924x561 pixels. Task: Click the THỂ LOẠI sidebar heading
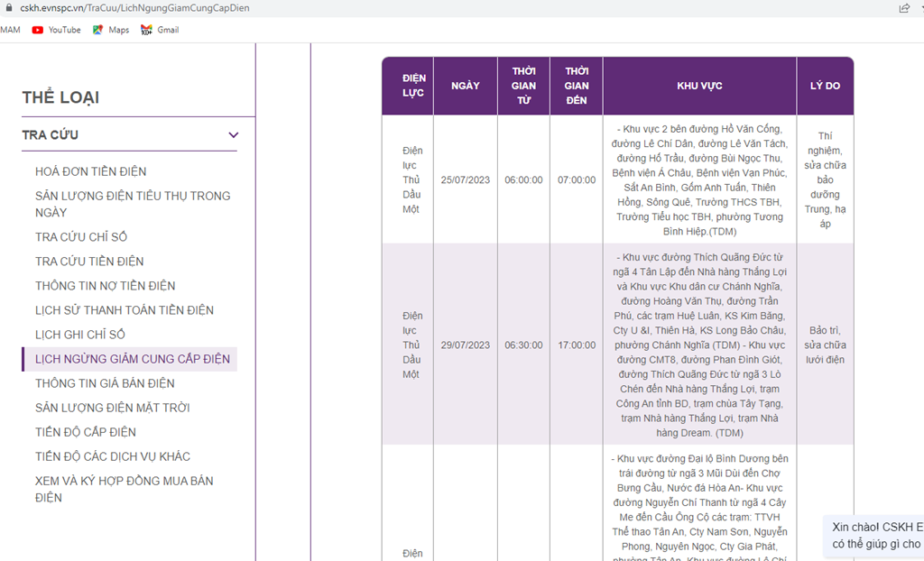[60, 97]
